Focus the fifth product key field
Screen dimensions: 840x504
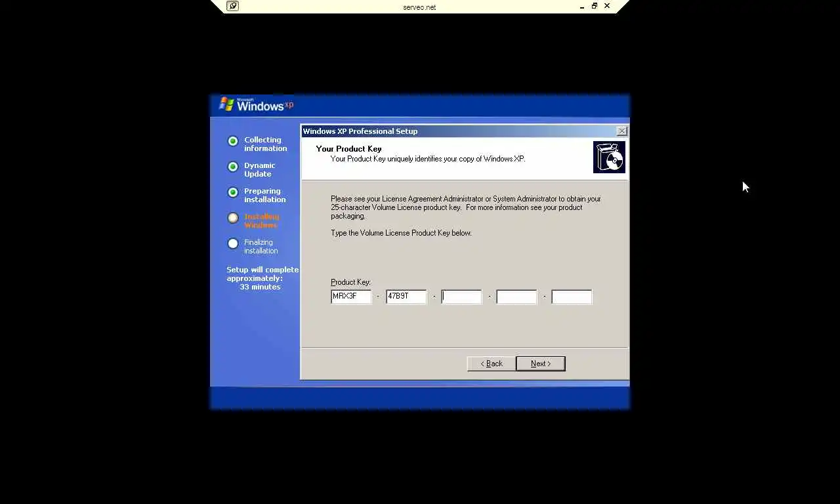click(x=572, y=297)
